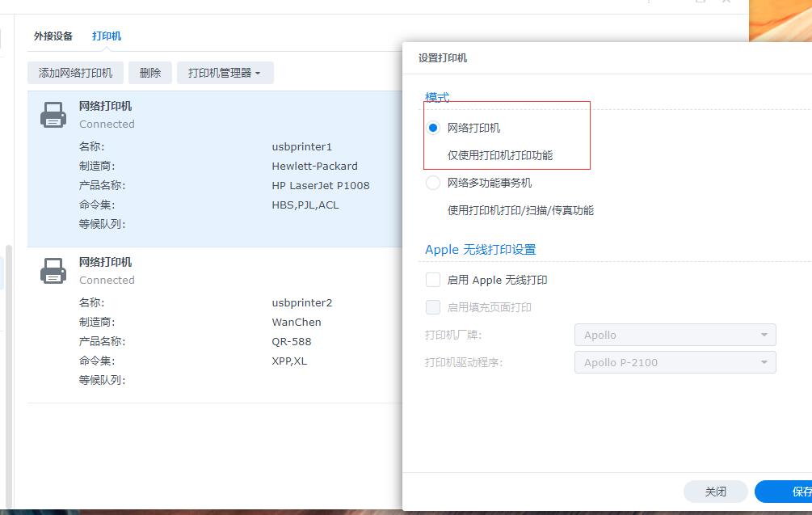Enable the 启用 Apple 无线打印 checkbox
This screenshot has height=515, width=812.
(x=433, y=279)
